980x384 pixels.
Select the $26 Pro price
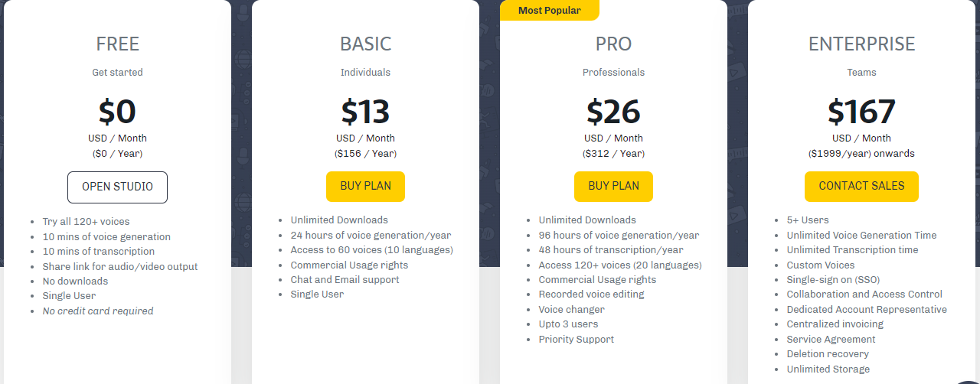(613, 112)
